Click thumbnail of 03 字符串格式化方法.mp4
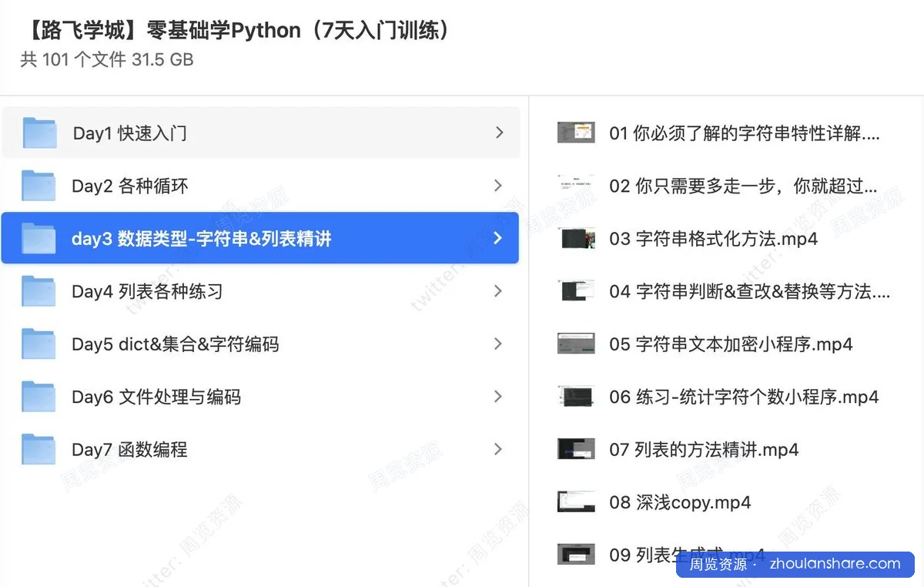 [x=576, y=238]
